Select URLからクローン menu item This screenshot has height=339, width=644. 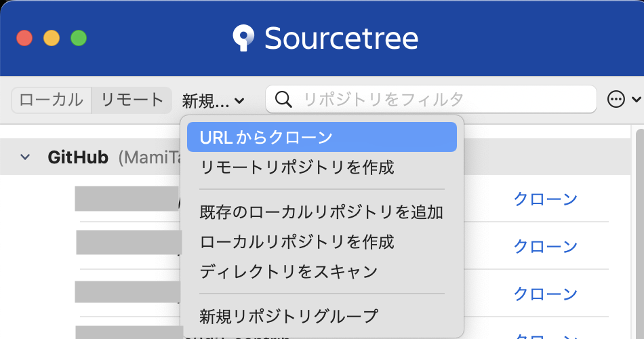tap(321, 137)
